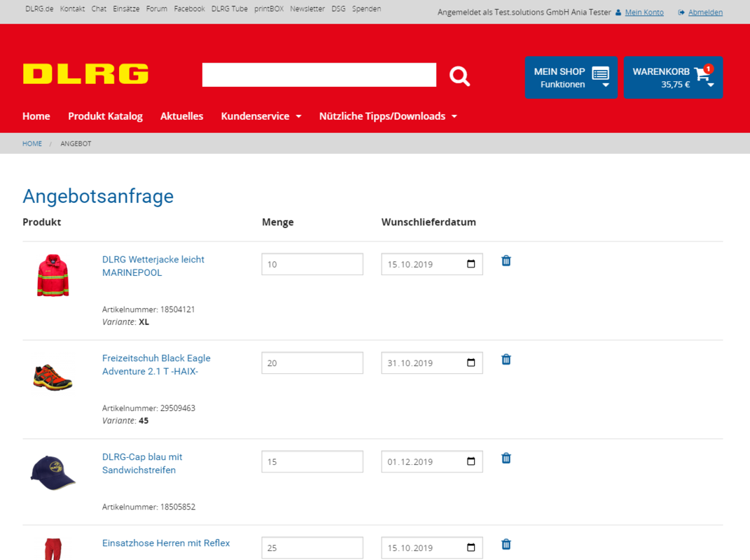
Task: Click Artikelnummer: 18504121 text
Action: click(148, 309)
